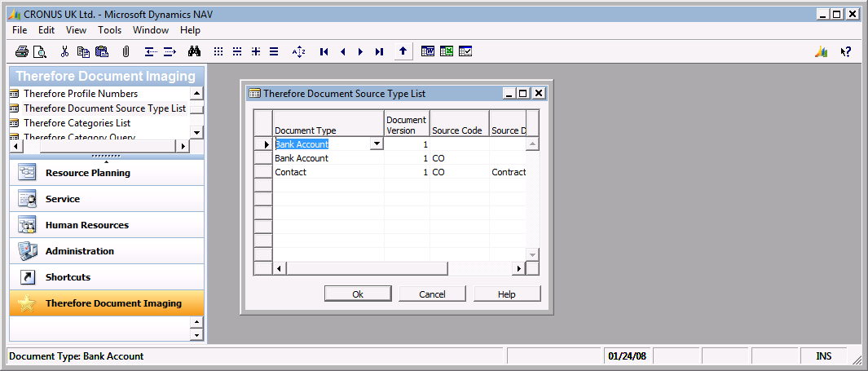Open Print Preview from the toolbar
868x371 pixels.
point(39,51)
